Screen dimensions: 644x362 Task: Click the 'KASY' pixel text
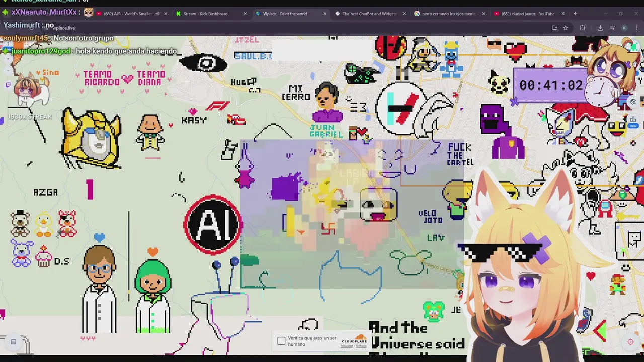pos(194,121)
